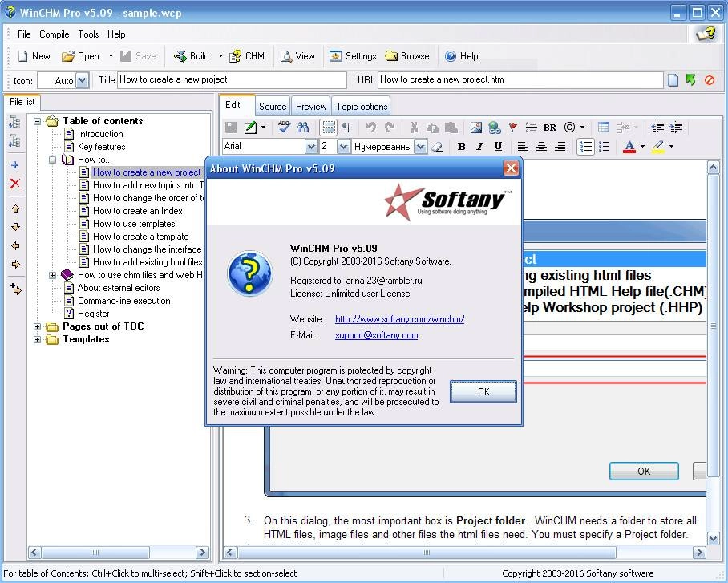Insert a table using the table icon
Screen dimensions: 728x583
604,127
